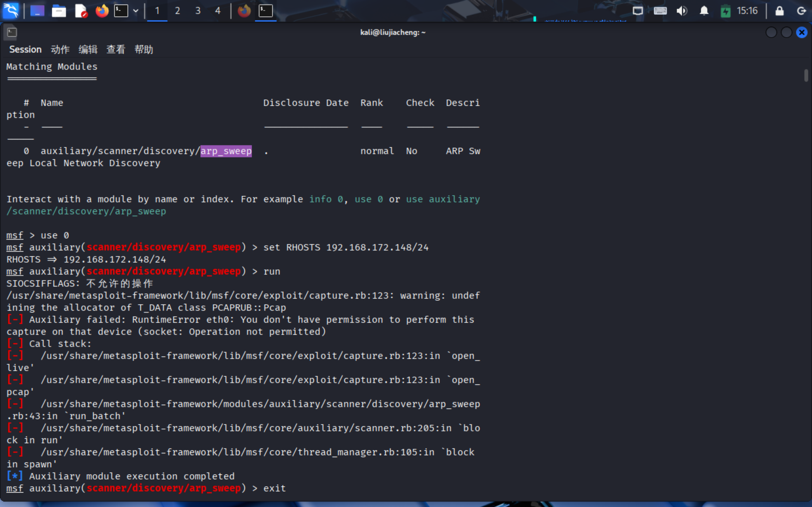Viewport: 812px width, 507px height.
Task: Switch to workspace 2
Action: coord(177,11)
